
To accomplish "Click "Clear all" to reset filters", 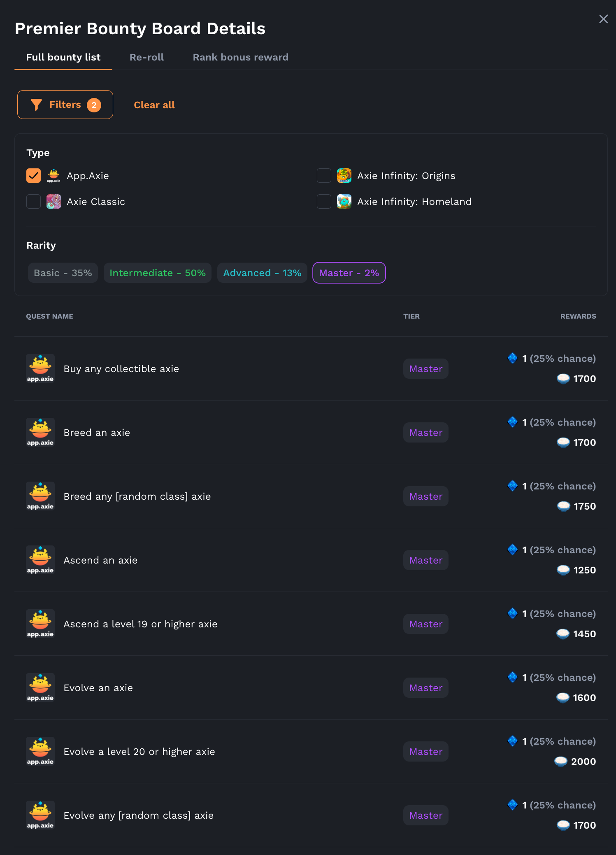I will [153, 105].
